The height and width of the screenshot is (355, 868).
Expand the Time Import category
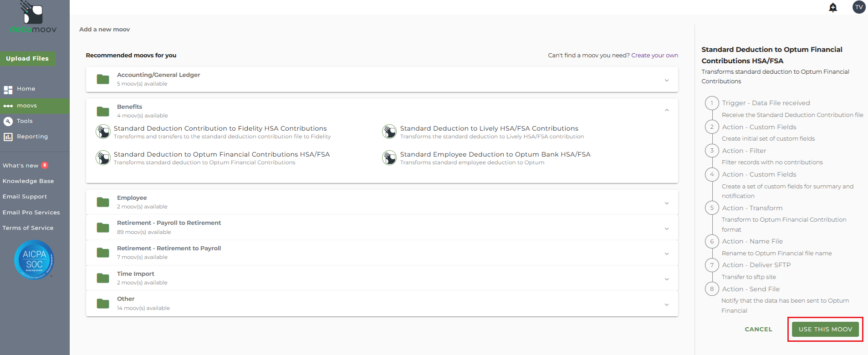click(666, 279)
